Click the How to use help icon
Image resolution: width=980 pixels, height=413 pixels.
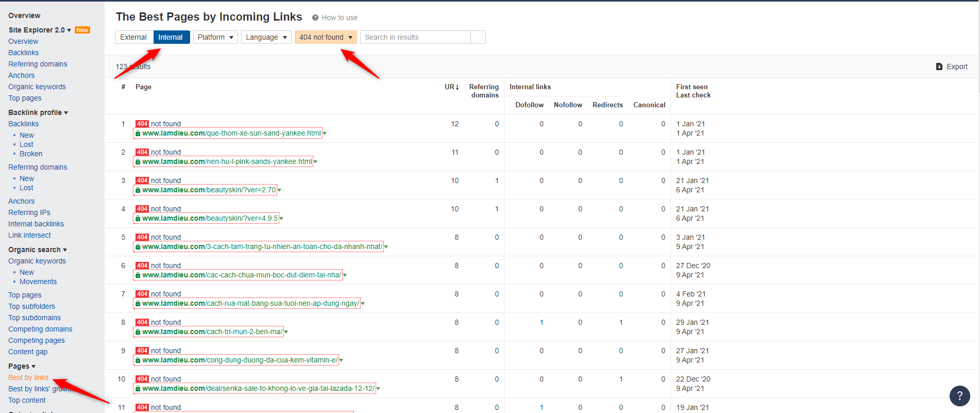click(315, 18)
